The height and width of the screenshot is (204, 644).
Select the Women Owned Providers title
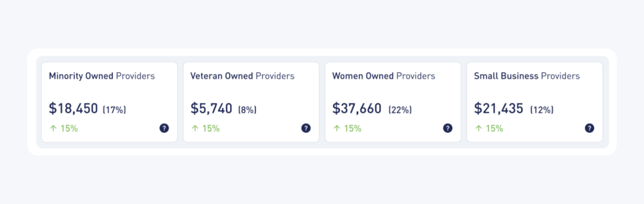[384, 76]
